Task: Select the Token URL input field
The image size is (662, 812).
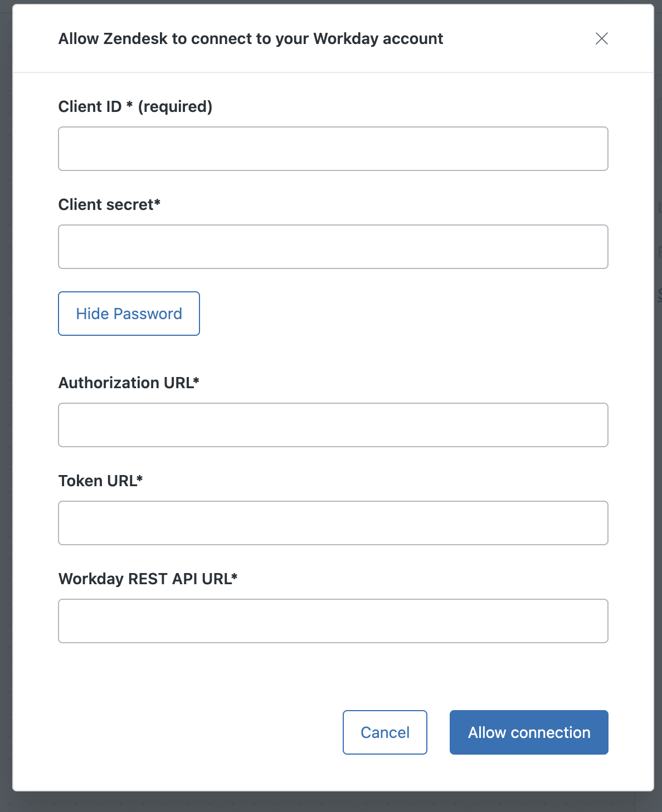Action: click(333, 523)
